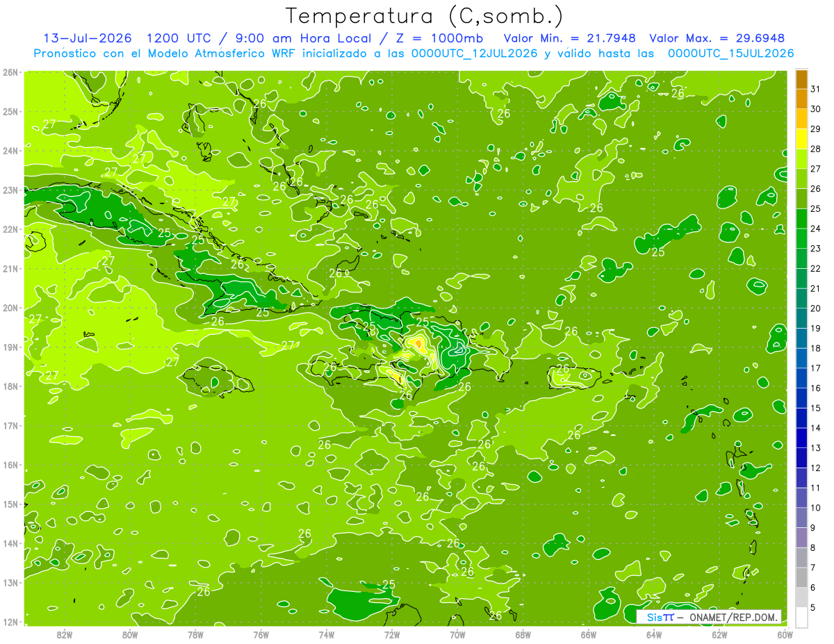Image resolution: width=834 pixels, height=644 pixels.
Task: Pick the color bar segment between 29 and 30
Action: pos(801,119)
